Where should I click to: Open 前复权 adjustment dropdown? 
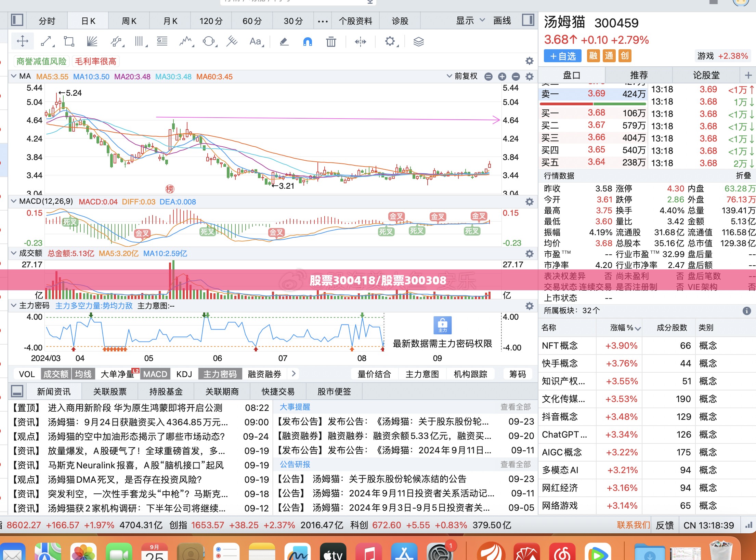tap(462, 76)
